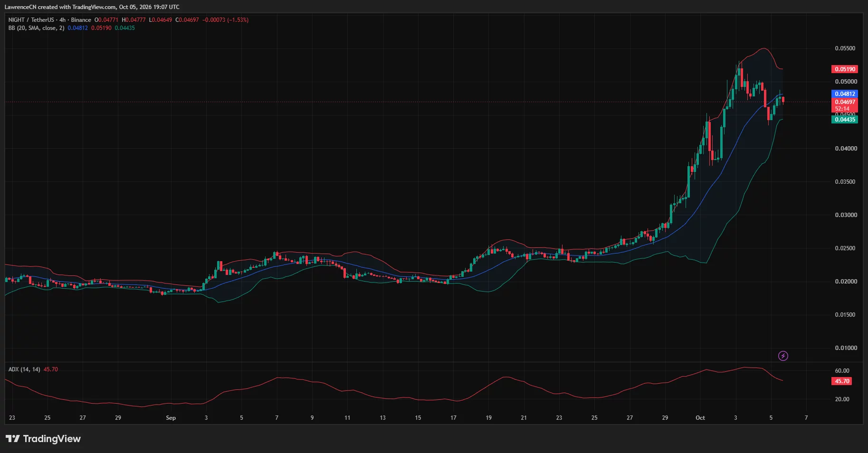Click the 'created with TradingView.com' header text
868x453 pixels.
click(77, 7)
